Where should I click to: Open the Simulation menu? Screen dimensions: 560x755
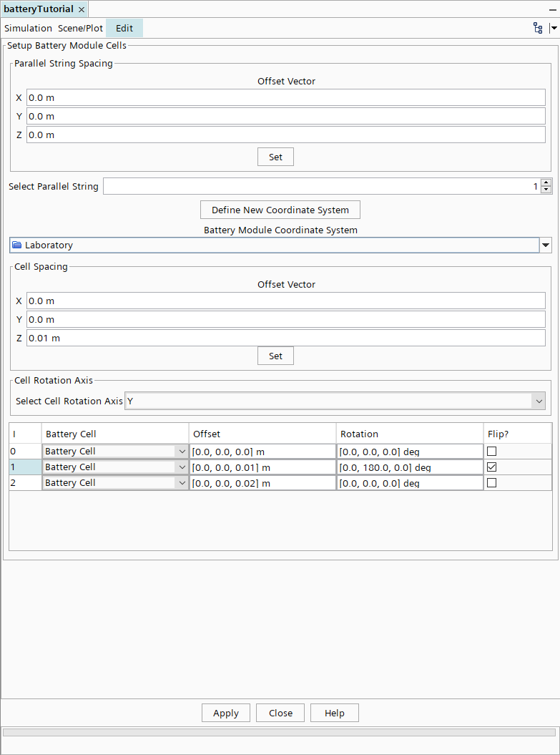click(29, 28)
